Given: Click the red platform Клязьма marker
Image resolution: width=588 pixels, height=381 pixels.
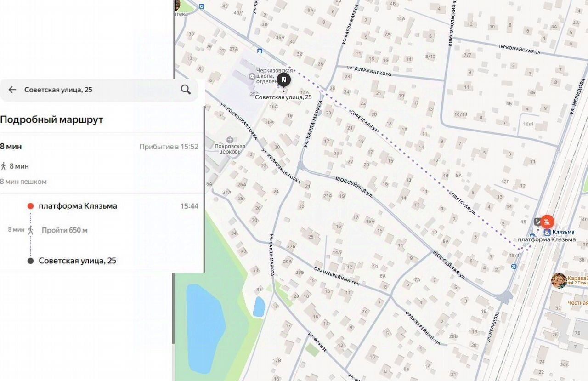Looking at the screenshot, I should pos(547,222).
